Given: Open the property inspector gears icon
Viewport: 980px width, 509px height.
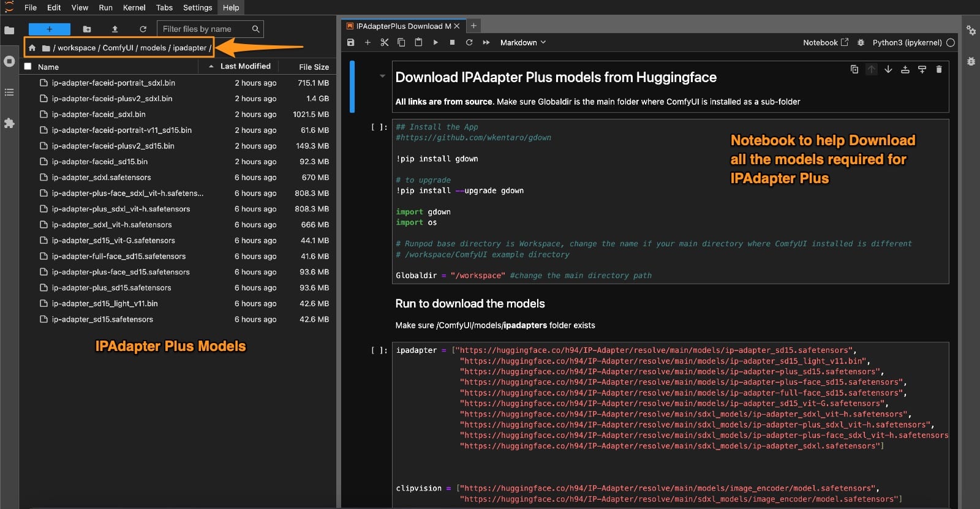Looking at the screenshot, I should click(x=971, y=30).
